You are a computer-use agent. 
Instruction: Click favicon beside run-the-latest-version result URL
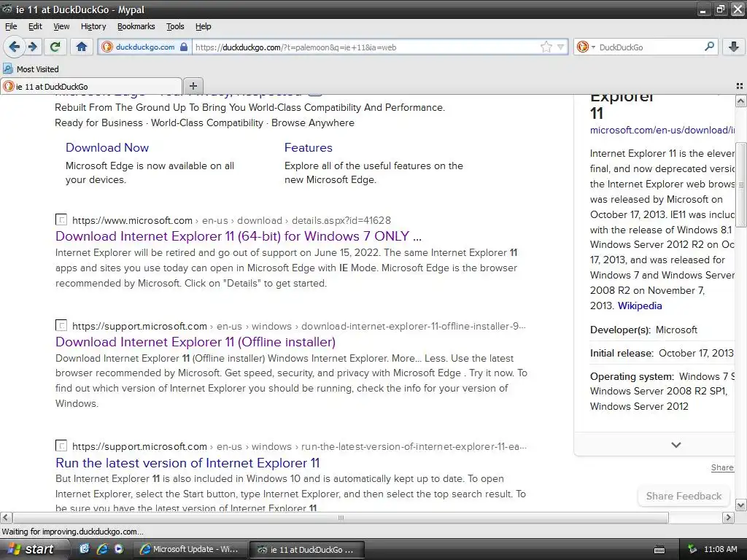click(61, 446)
